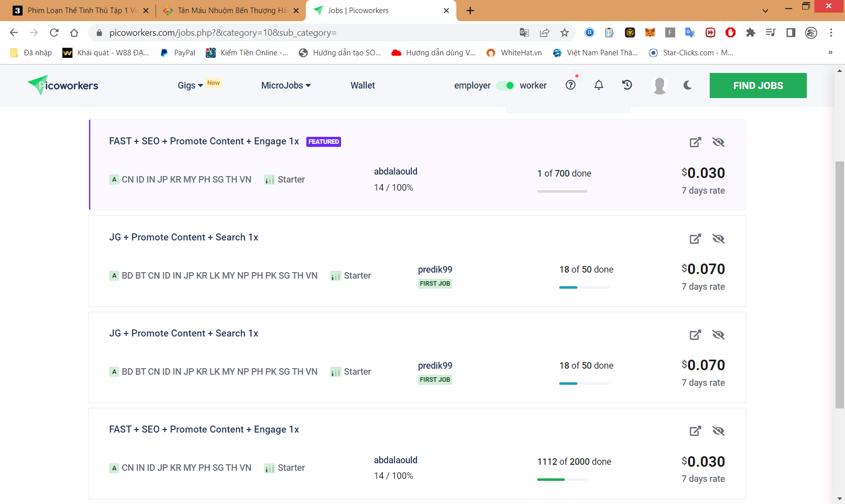
Task: Expand the Gigs dropdown menu
Action: tap(190, 86)
